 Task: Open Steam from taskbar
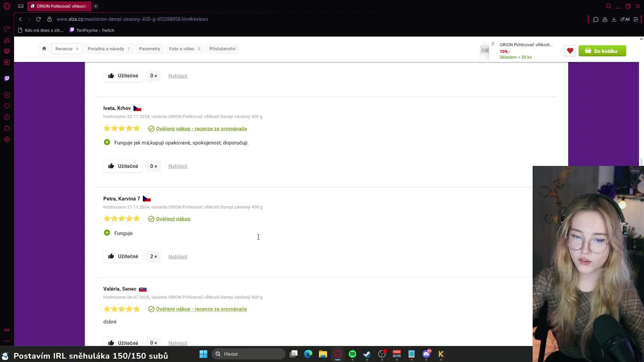point(367,354)
